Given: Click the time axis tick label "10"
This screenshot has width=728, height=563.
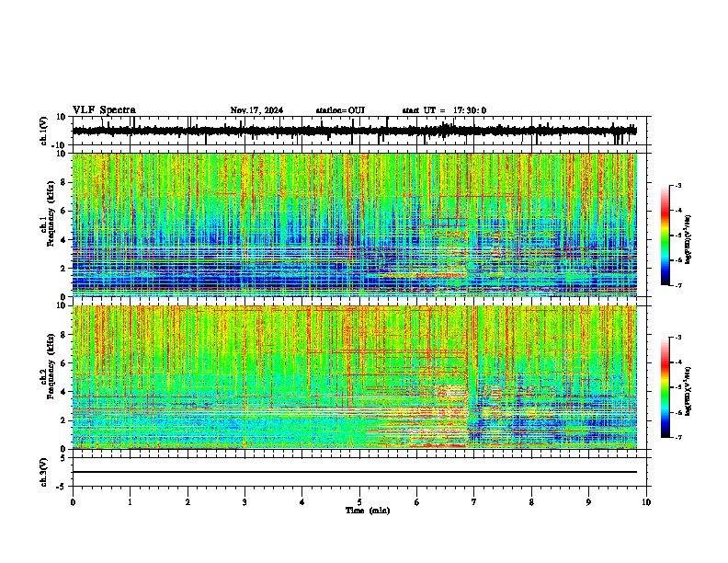Looking at the screenshot, I should tap(646, 502).
